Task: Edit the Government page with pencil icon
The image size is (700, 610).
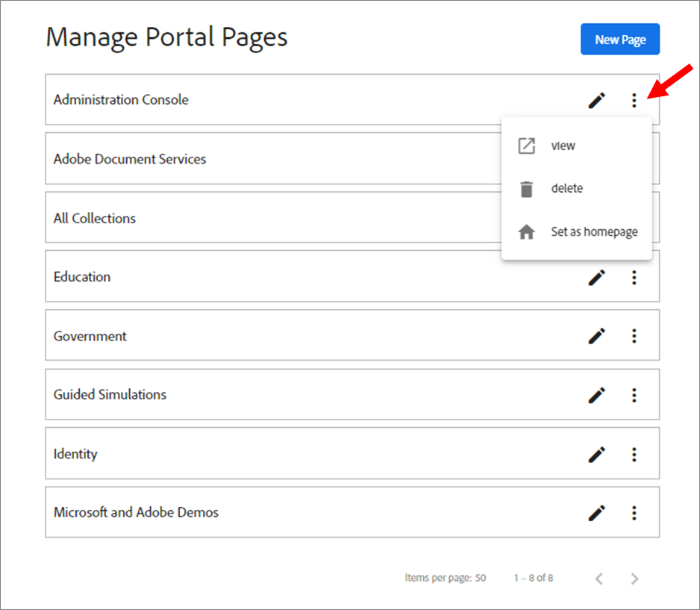Action: point(597,336)
